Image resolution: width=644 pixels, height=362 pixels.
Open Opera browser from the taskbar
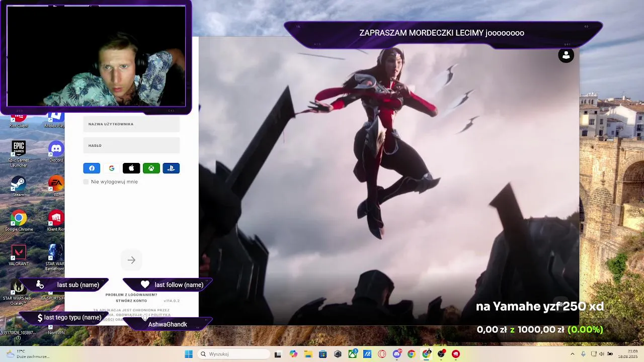[x=382, y=354]
